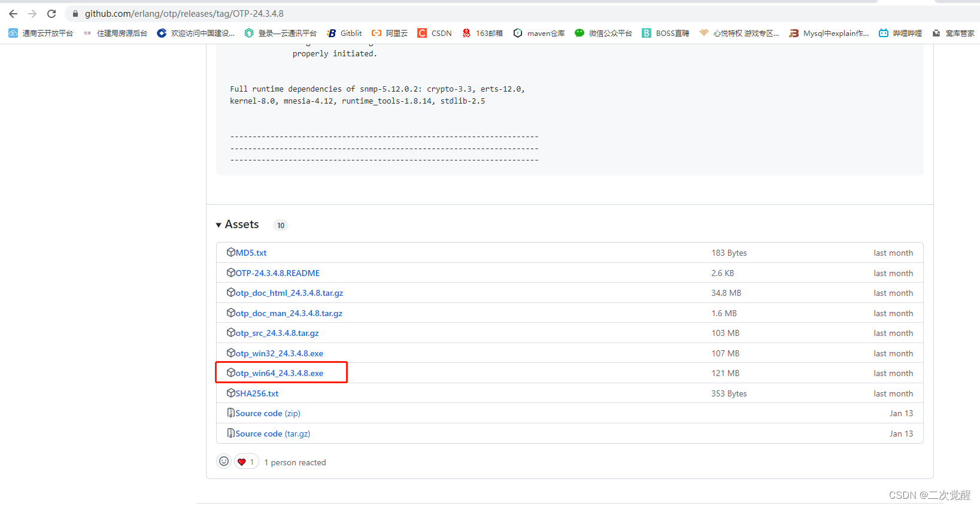The height and width of the screenshot is (506, 980).
Task: Collapse the Assets section triangle
Action: (x=219, y=225)
